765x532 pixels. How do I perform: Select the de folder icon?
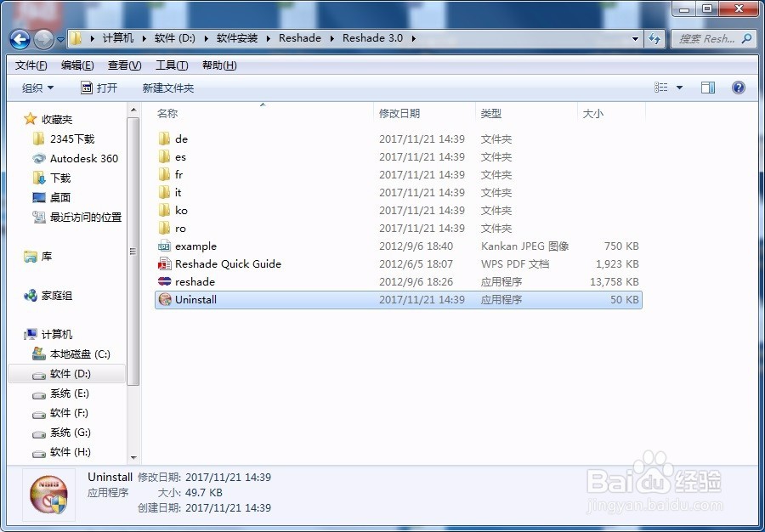click(x=164, y=139)
